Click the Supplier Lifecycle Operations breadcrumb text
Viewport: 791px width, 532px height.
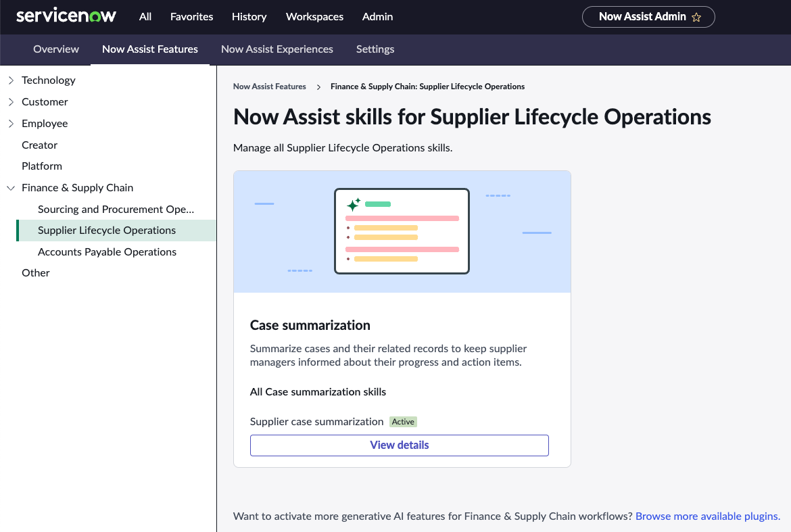pos(427,87)
